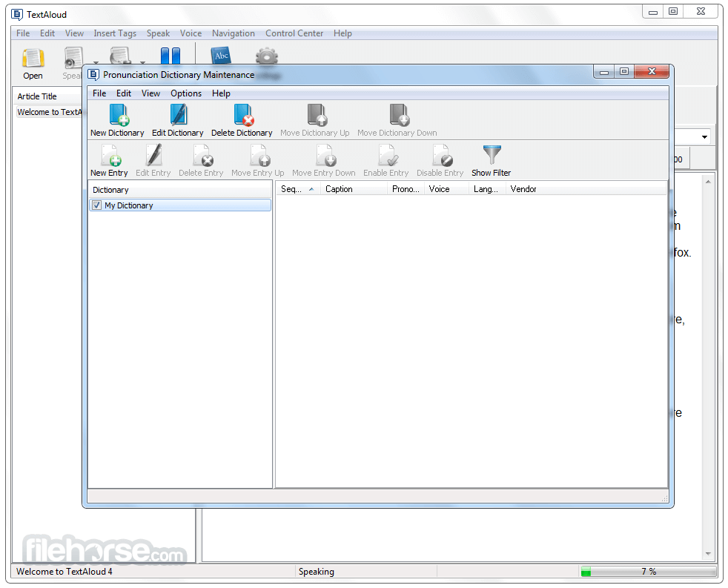728x588 pixels.
Task: Click the blue pause bars icon
Action: 171,56
